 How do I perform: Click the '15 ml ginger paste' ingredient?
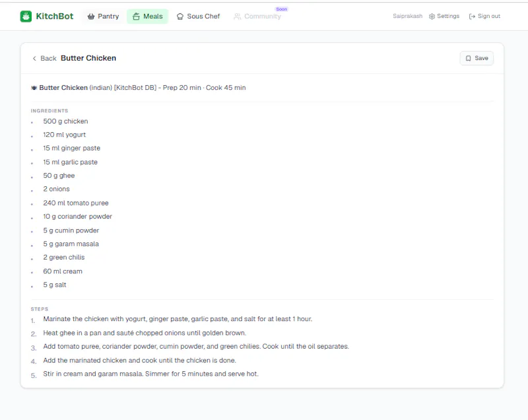72,148
